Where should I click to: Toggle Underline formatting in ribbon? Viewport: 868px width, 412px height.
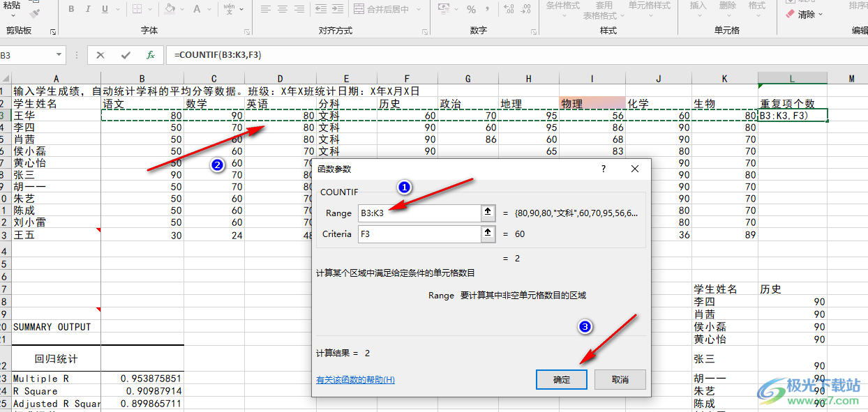coord(105,9)
